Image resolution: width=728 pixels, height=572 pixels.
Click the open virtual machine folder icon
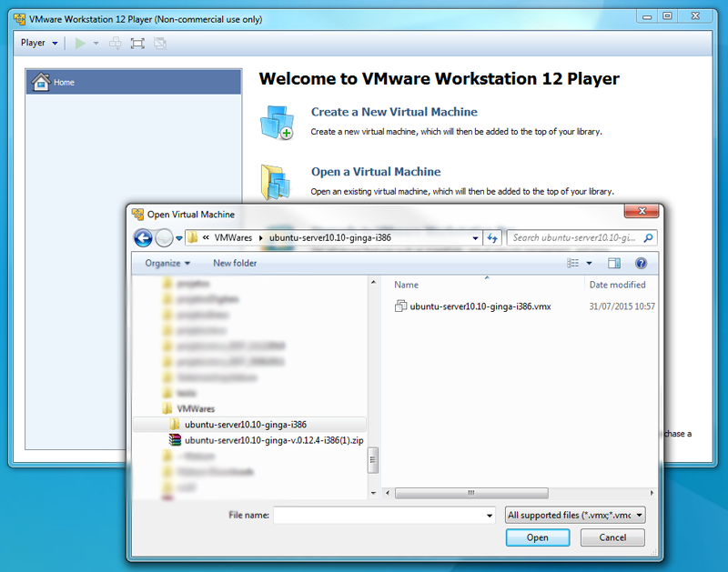coord(276,182)
